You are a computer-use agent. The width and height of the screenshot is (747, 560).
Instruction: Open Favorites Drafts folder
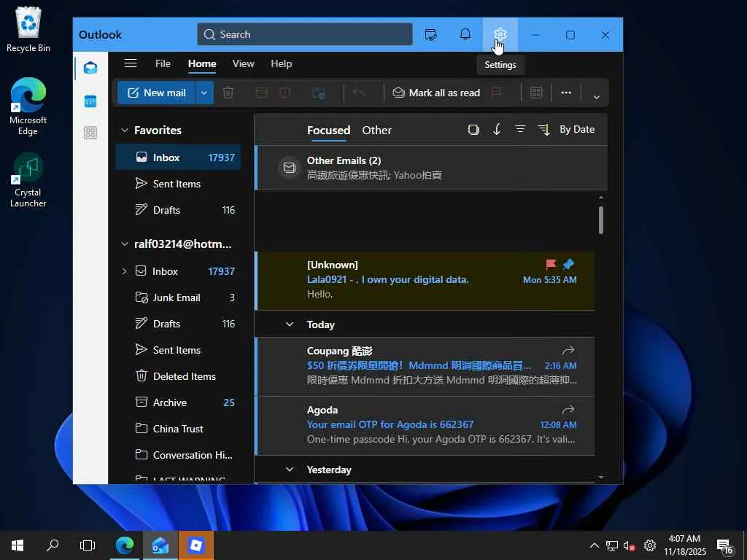click(x=178, y=209)
